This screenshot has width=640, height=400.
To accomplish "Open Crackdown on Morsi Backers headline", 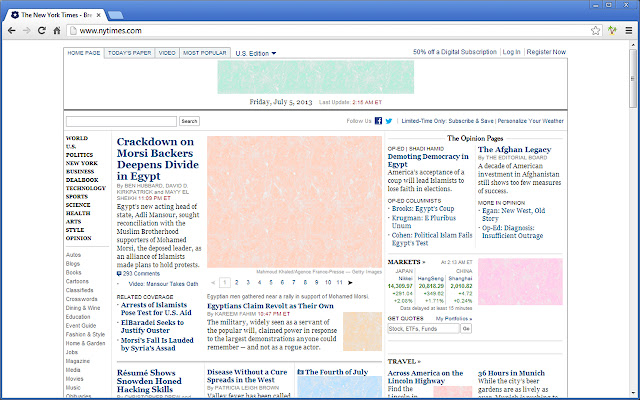I will [x=158, y=159].
